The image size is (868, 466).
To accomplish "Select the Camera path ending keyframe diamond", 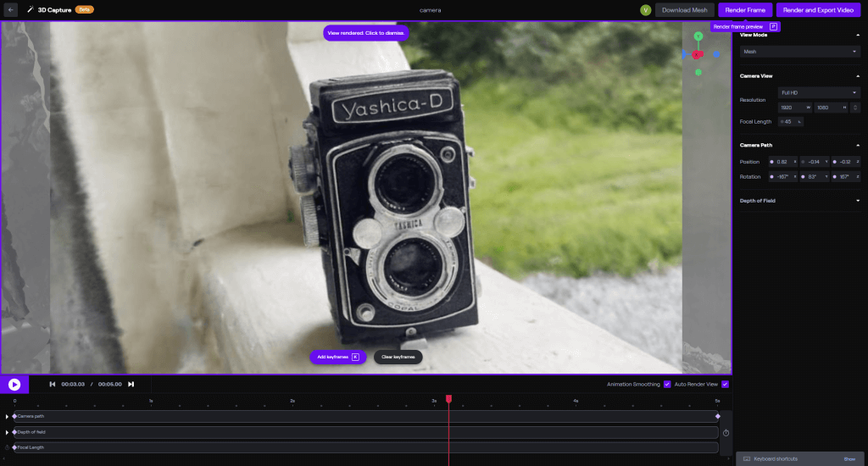I will point(718,416).
